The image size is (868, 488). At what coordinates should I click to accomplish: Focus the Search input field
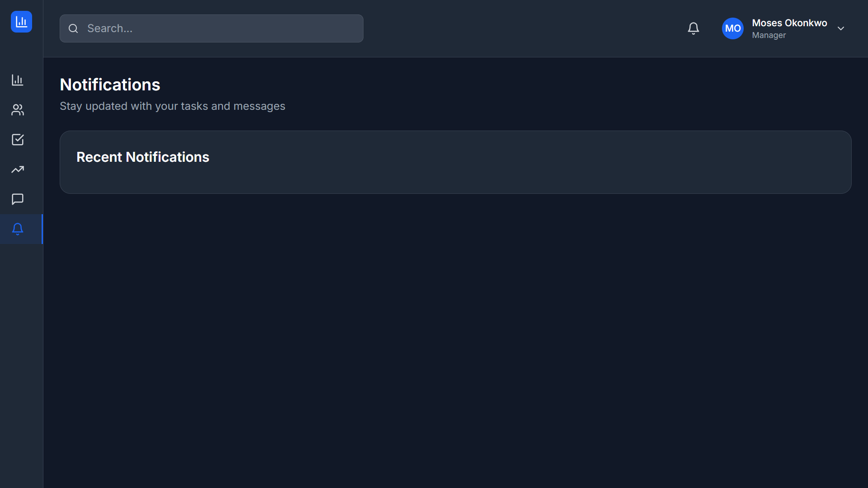(211, 28)
